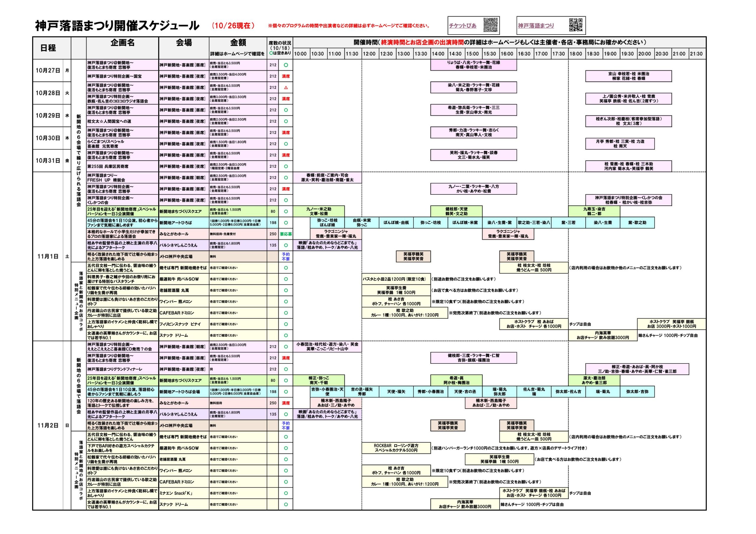The height and width of the screenshot is (534, 756).
Task: Open the 神戸落語まつり link at top right
Action: pos(536,26)
